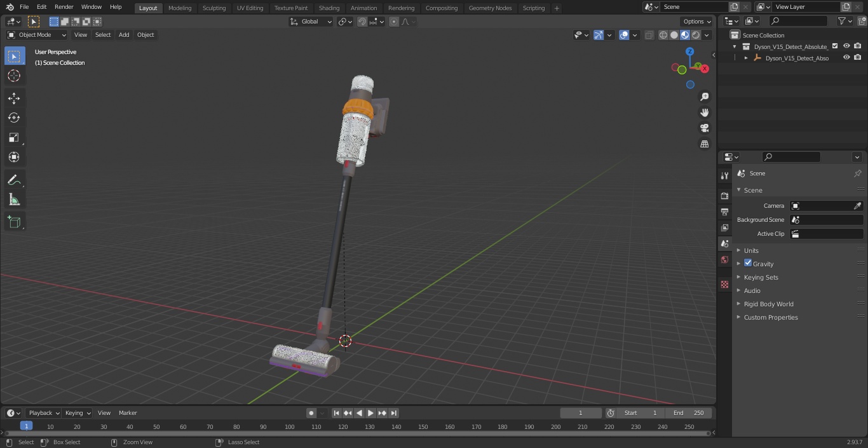This screenshot has height=448, width=868.
Task: Open the View Layer properties tab
Action: point(724,227)
